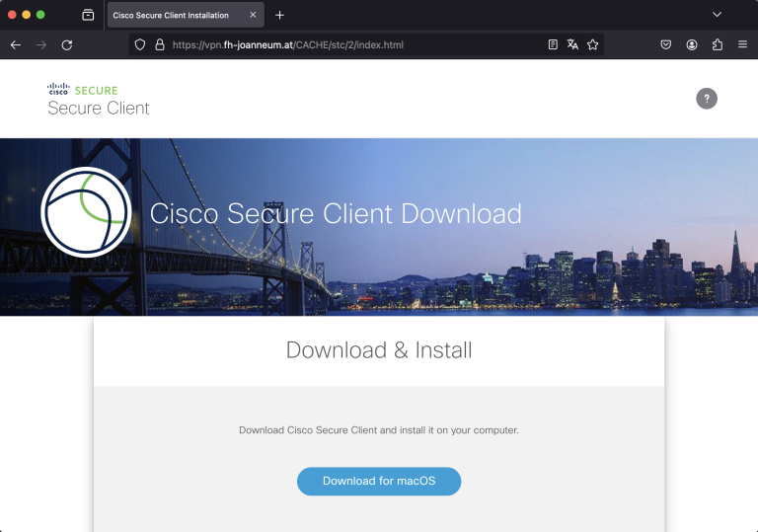Close the Cisco Secure Client Installation tab
758x532 pixels.
pyautogui.click(x=253, y=15)
